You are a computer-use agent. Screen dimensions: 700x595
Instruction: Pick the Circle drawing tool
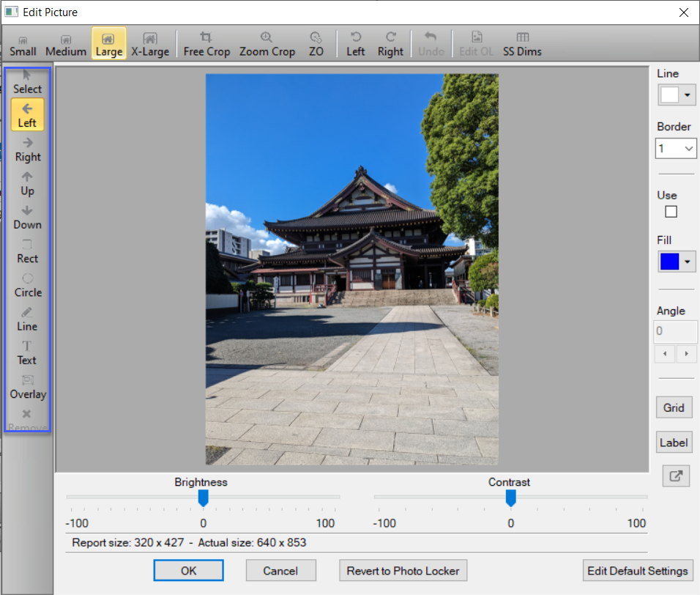(x=28, y=284)
